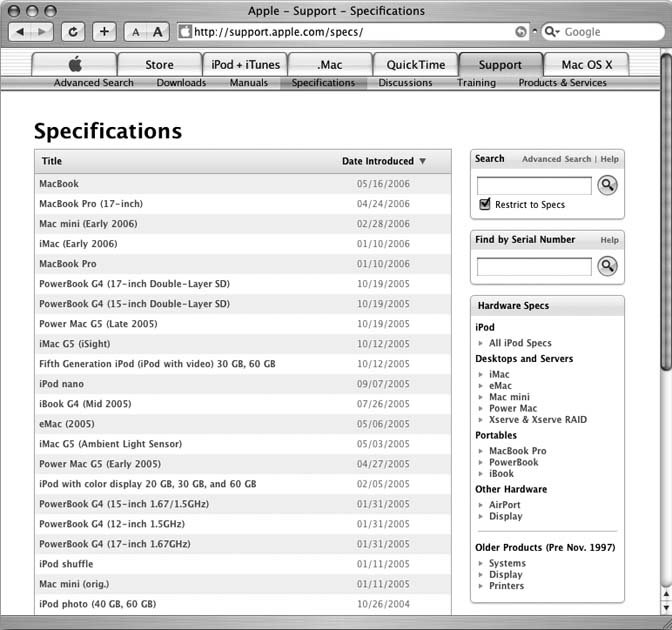Image resolution: width=672 pixels, height=630 pixels.
Task: Expand the All iPod Specs arrow link
Action: click(481, 343)
